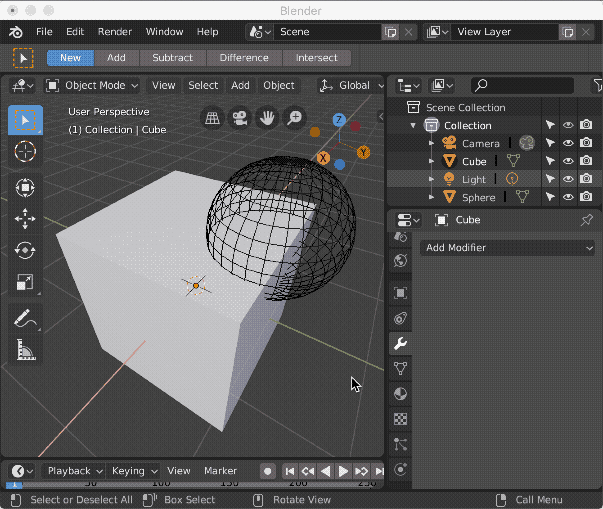Open the Object square properties tab

point(400,293)
